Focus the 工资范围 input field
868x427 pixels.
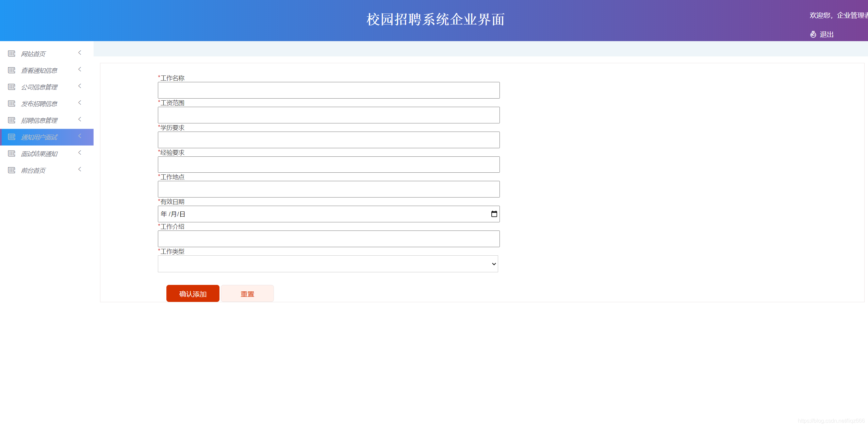tap(329, 115)
